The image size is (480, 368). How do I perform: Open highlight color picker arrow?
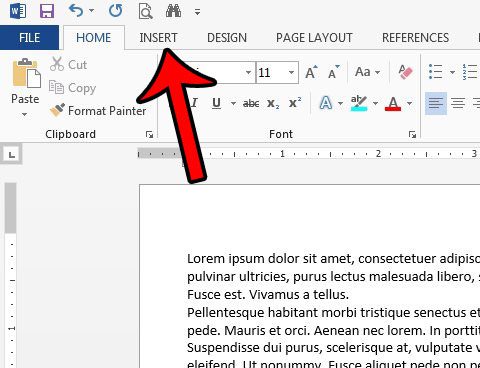(x=375, y=103)
